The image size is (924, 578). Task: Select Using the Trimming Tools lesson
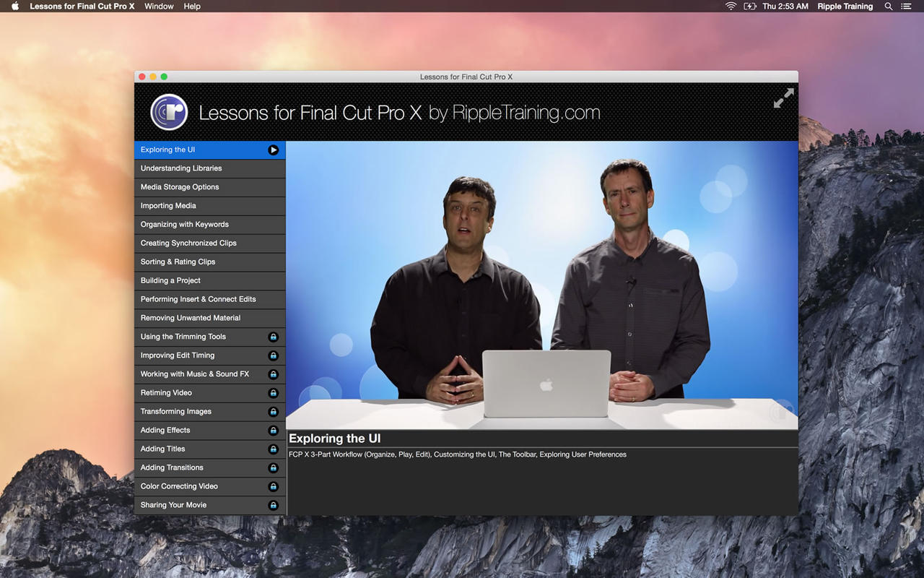click(x=210, y=337)
